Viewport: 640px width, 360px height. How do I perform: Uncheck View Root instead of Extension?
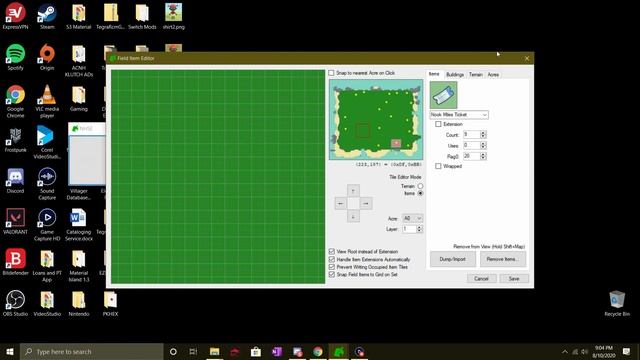click(331, 251)
